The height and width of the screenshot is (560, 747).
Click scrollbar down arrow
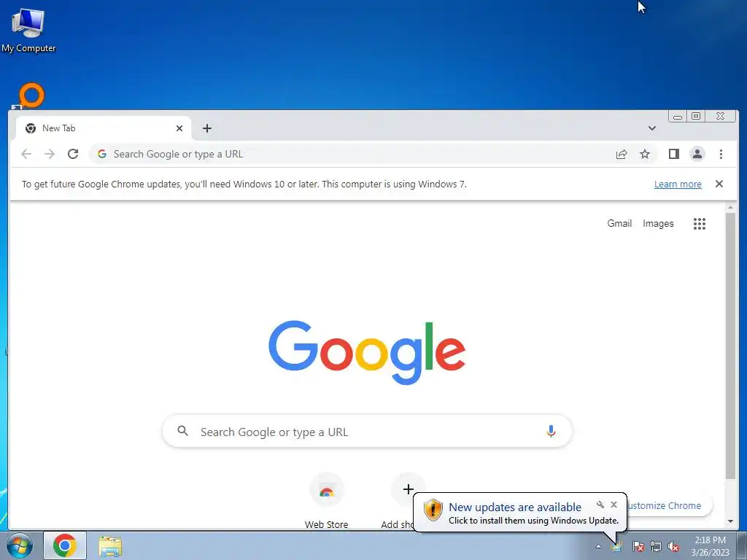point(730,521)
